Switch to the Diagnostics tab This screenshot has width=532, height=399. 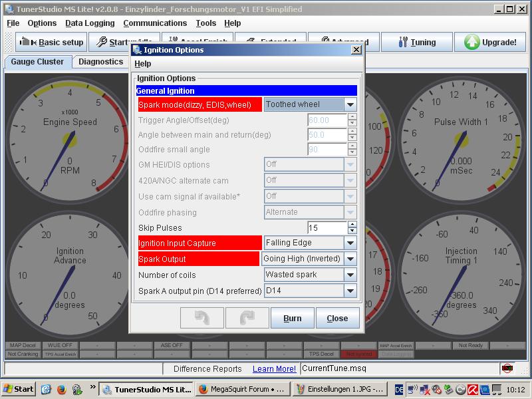click(100, 62)
